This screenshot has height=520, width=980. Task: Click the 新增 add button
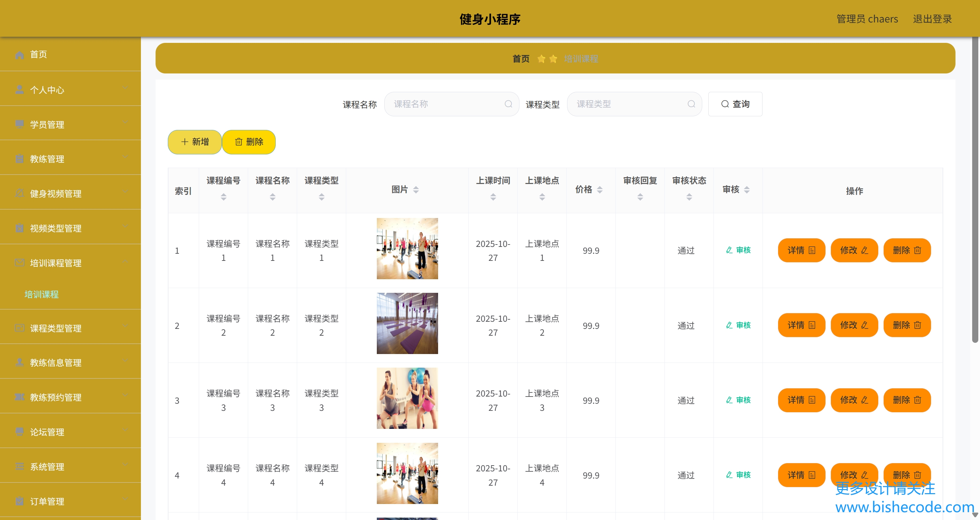[194, 142]
